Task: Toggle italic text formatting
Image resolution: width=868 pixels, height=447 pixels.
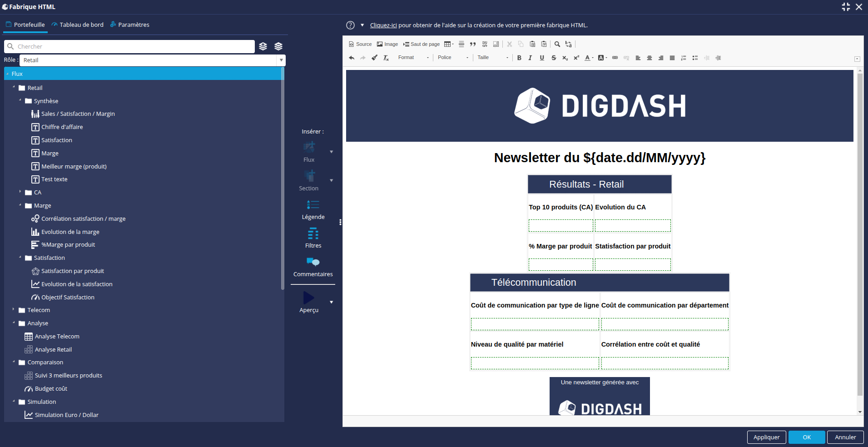Action: (x=530, y=58)
